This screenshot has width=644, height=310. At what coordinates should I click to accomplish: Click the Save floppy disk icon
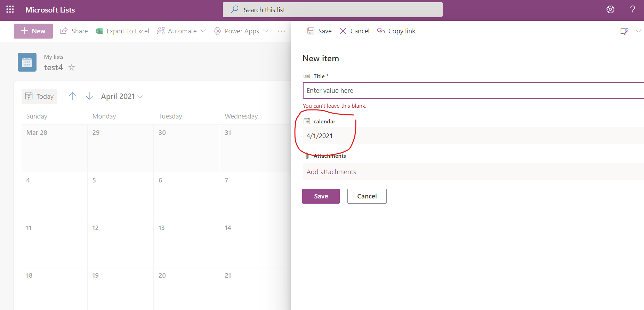point(311,31)
